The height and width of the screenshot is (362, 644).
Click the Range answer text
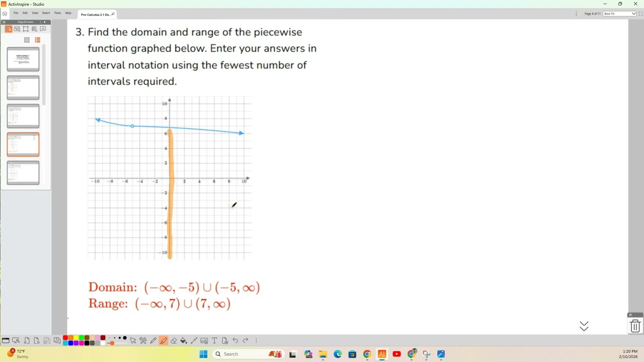pos(159,304)
